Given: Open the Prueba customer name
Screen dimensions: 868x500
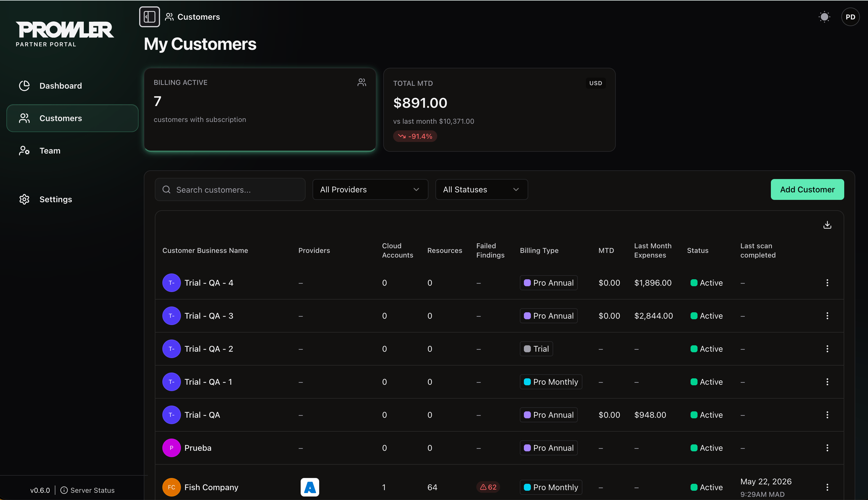Looking at the screenshot, I should pyautogui.click(x=198, y=448).
